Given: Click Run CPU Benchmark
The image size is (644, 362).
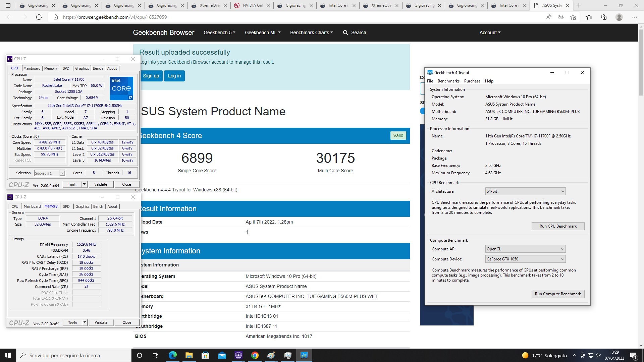Looking at the screenshot, I should coord(558,226).
